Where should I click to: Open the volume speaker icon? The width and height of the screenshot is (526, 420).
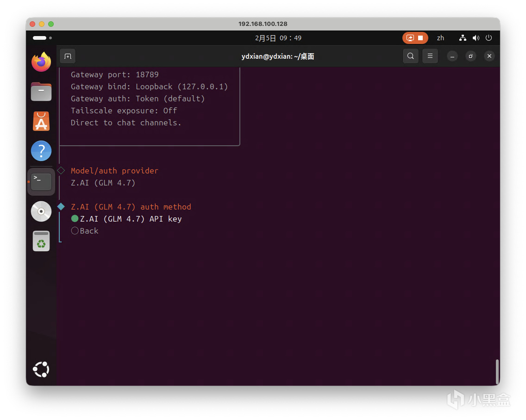(x=476, y=38)
